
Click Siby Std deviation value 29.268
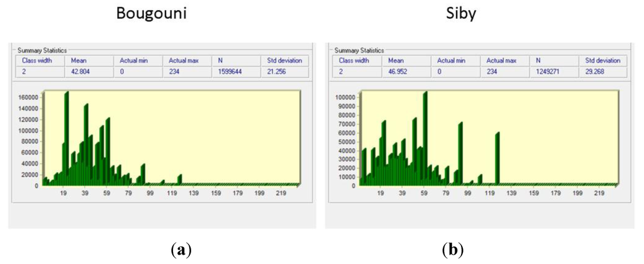pos(594,72)
